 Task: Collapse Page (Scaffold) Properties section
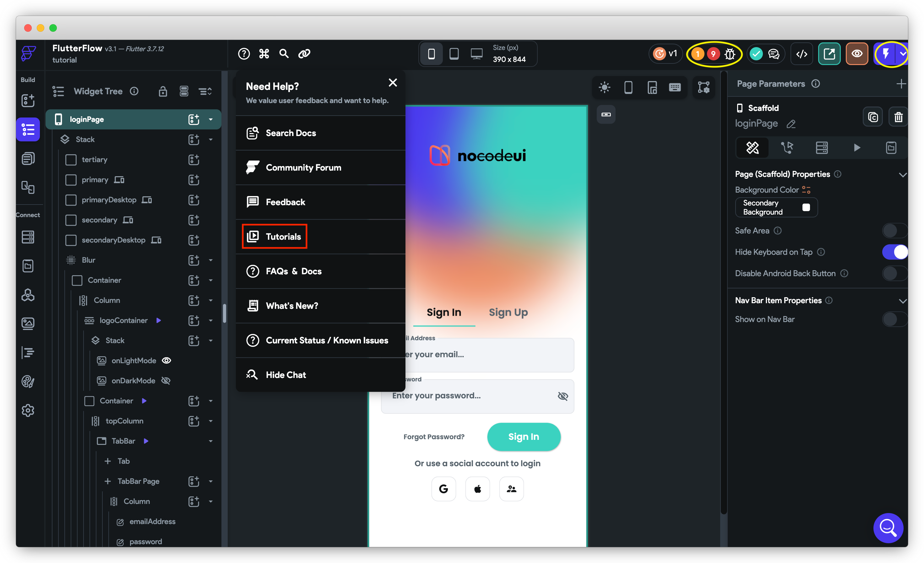coord(902,175)
